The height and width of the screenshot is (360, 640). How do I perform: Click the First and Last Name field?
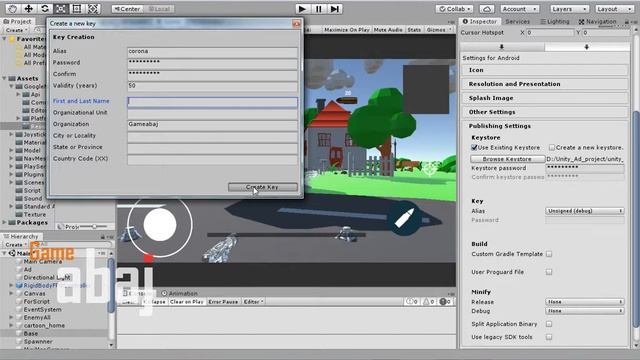click(212, 101)
